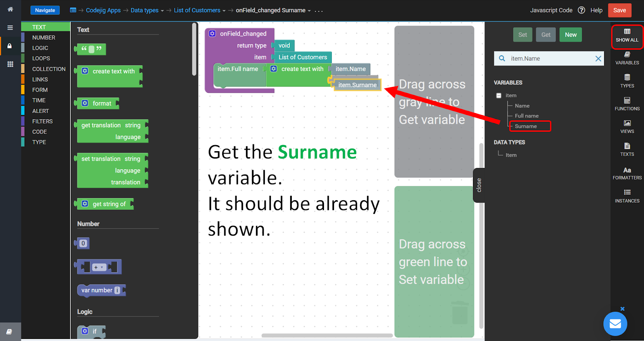Select the TYPE block category

click(45, 142)
